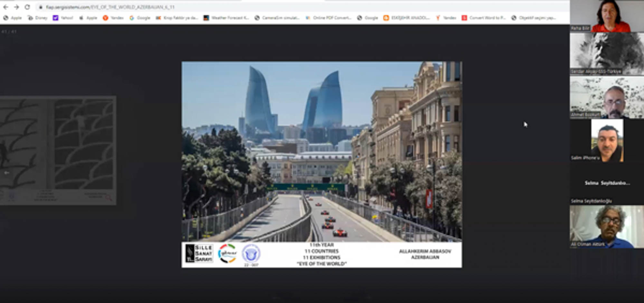Select the Salim iPhone participant video

coord(607,140)
